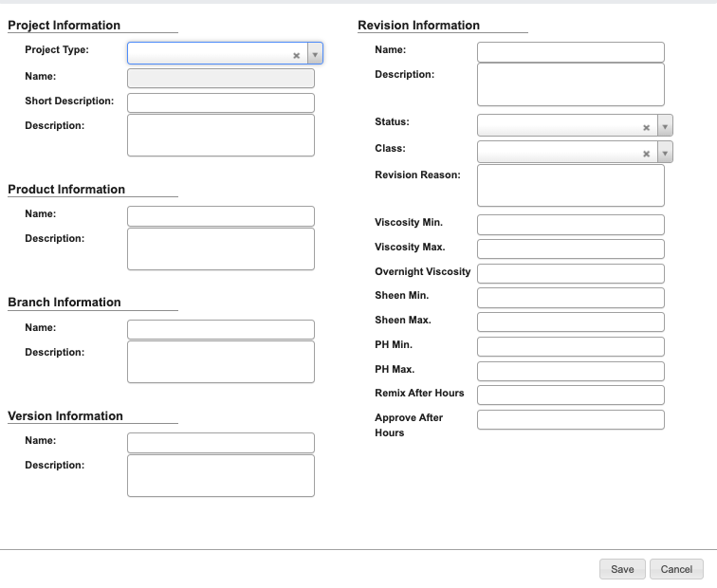Click the Approve After Hours label
This screenshot has width=717, height=588.
tap(409, 425)
